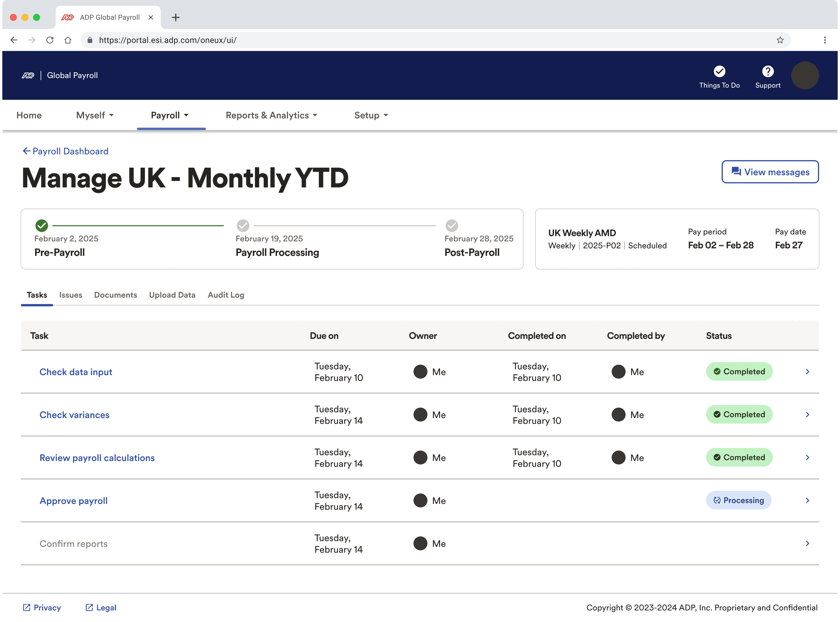Click the Pre-Payroll green checkmark step
The image size is (840, 622).
(41, 225)
